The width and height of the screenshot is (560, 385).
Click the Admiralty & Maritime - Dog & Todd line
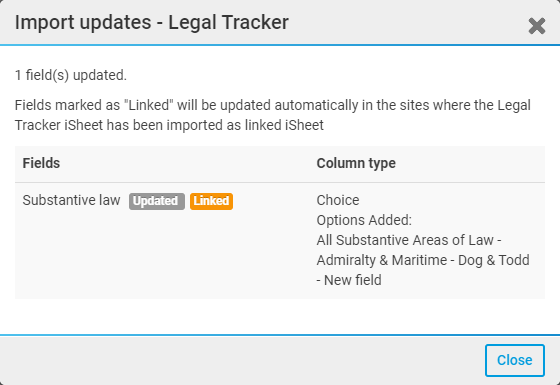point(423,260)
